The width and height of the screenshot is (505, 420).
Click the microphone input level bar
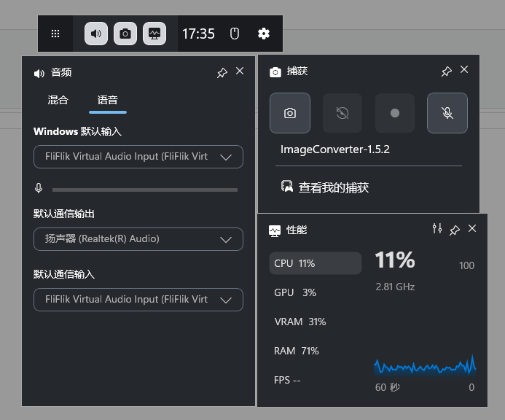point(145,190)
